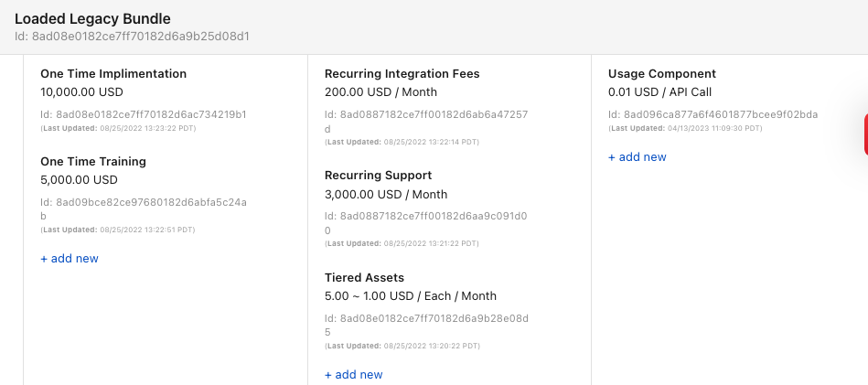Screen dimensions: 868x385
Task: Open the One Time Implimentation charge
Action: click(x=113, y=74)
